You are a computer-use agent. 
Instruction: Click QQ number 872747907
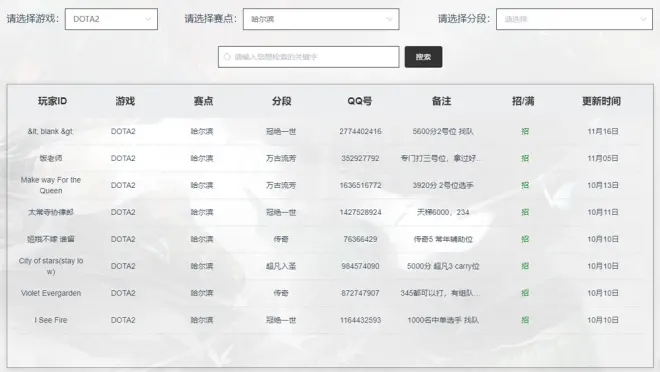(360, 293)
